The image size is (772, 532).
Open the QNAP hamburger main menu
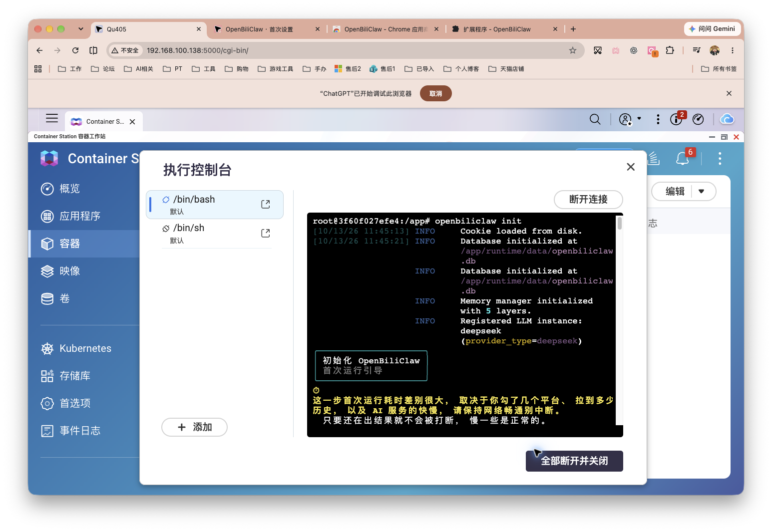(52, 118)
